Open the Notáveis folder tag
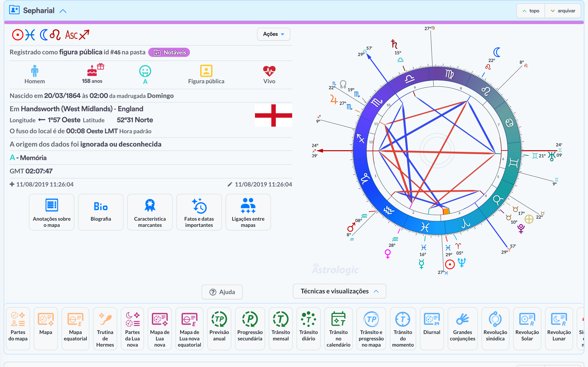Viewport: 588px width, 367px height. [169, 53]
